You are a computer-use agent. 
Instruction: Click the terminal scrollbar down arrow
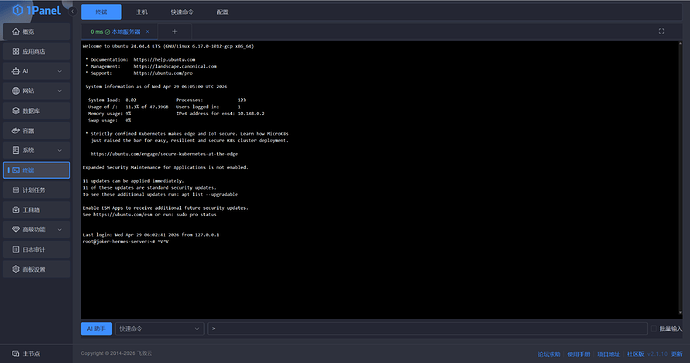pos(680,313)
